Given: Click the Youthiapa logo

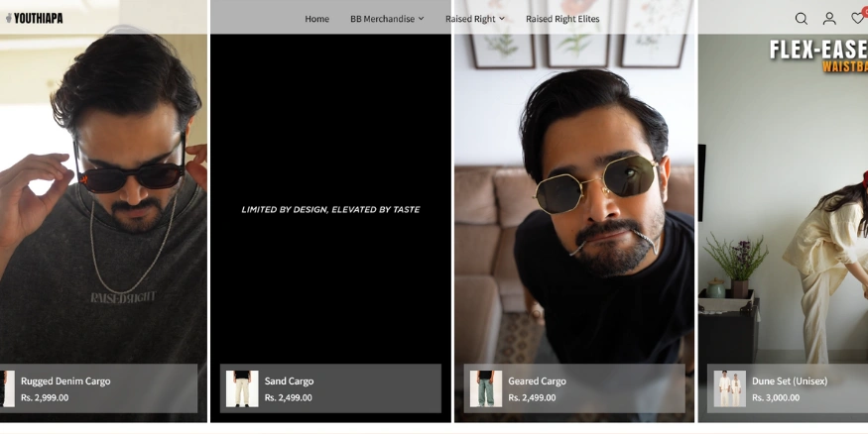Looking at the screenshot, I should [35, 18].
